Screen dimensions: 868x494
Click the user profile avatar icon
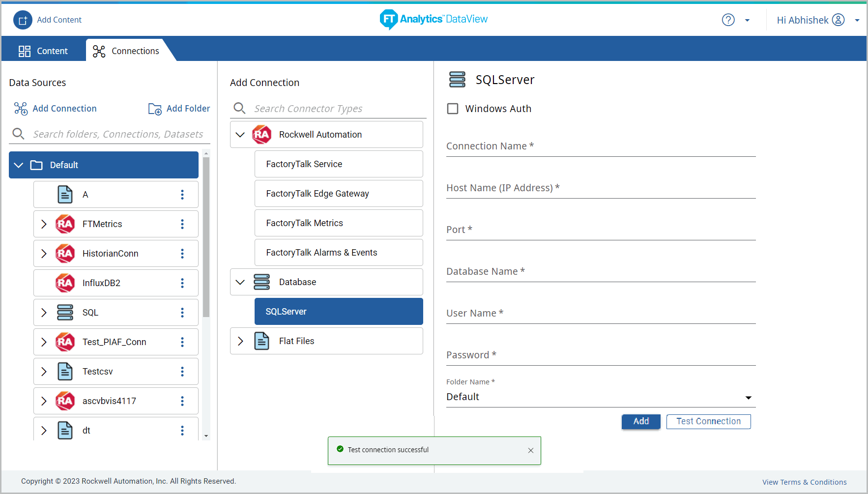coord(838,20)
